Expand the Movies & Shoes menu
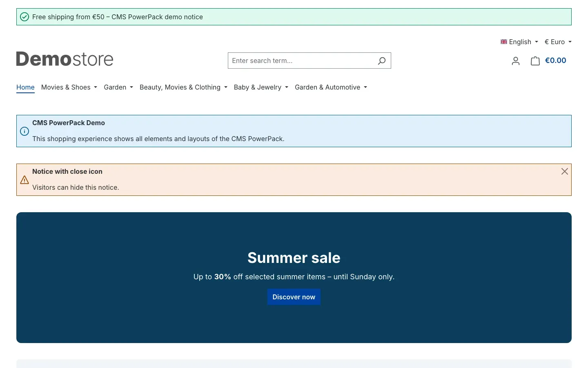Screen dimensions: 588x368 click(x=69, y=87)
